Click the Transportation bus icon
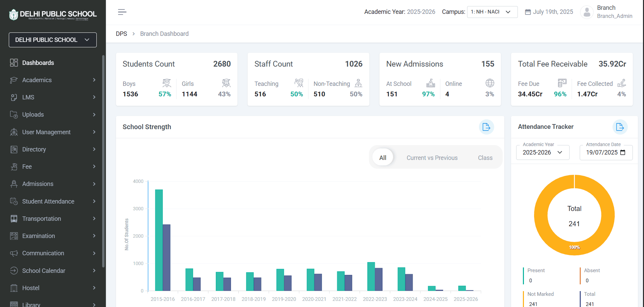Image resolution: width=644 pixels, height=307 pixels. point(14,219)
